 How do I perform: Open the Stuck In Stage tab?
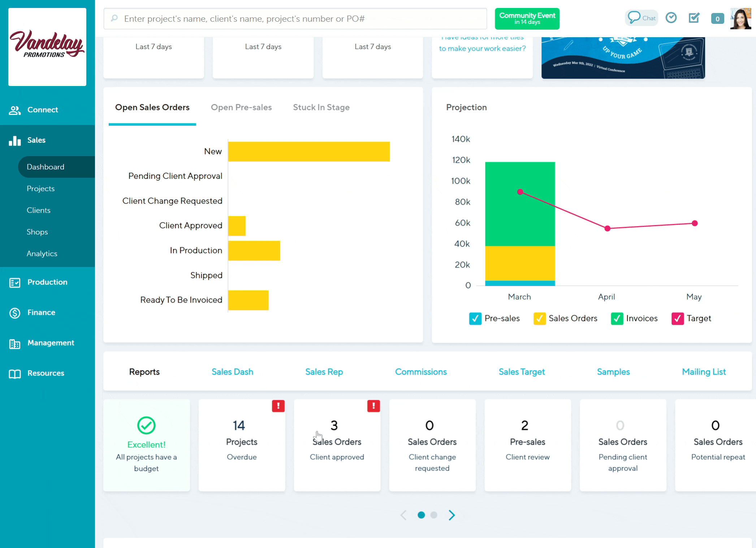(x=321, y=107)
